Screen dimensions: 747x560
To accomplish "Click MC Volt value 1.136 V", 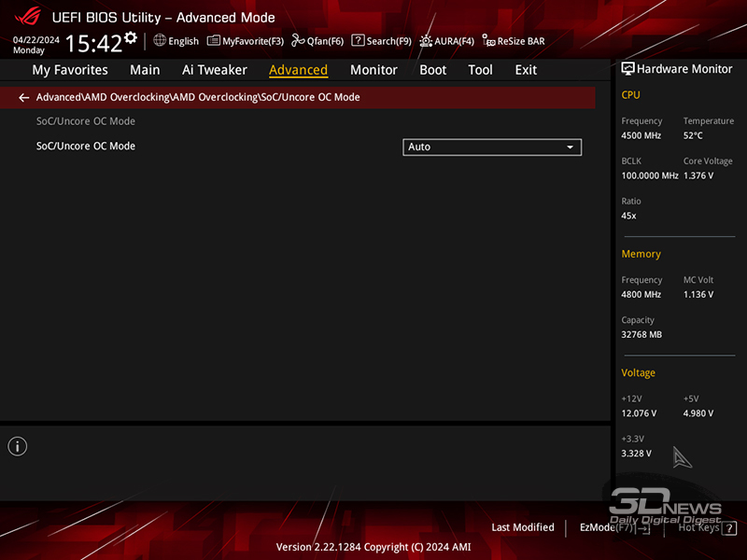I will [698, 295].
